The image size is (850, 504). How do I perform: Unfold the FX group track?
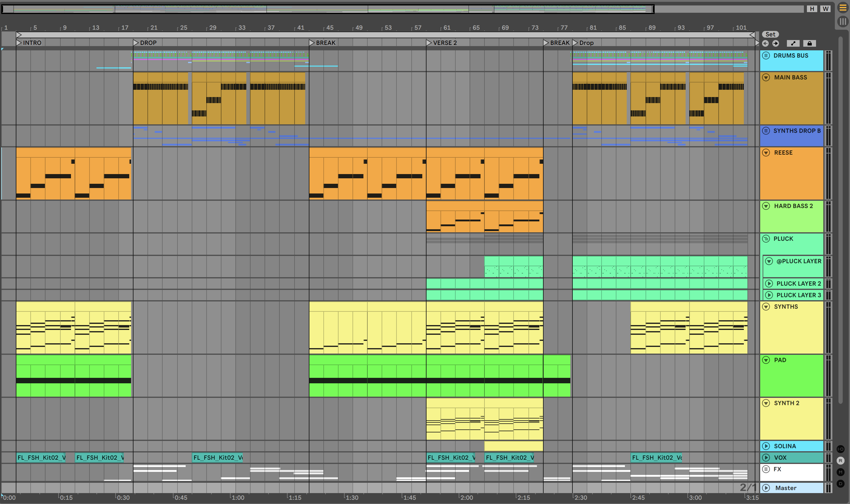pos(766,469)
